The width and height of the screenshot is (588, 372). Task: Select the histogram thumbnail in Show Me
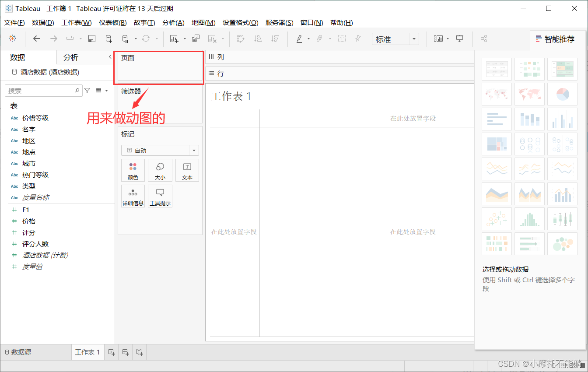[x=529, y=219]
